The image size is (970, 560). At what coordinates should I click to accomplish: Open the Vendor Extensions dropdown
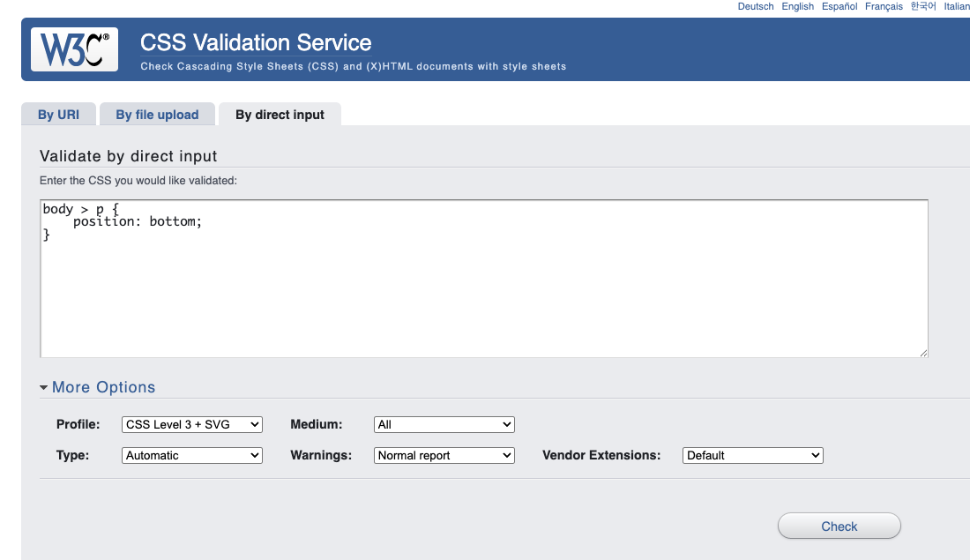[x=752, y=455]
